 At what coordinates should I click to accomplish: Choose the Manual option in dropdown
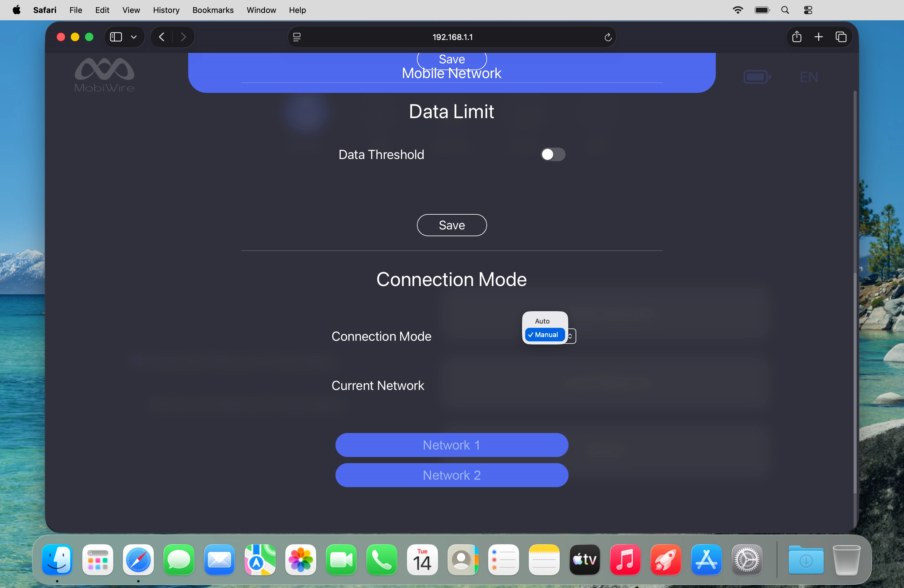pyautogui.click(x=545, y=335)
